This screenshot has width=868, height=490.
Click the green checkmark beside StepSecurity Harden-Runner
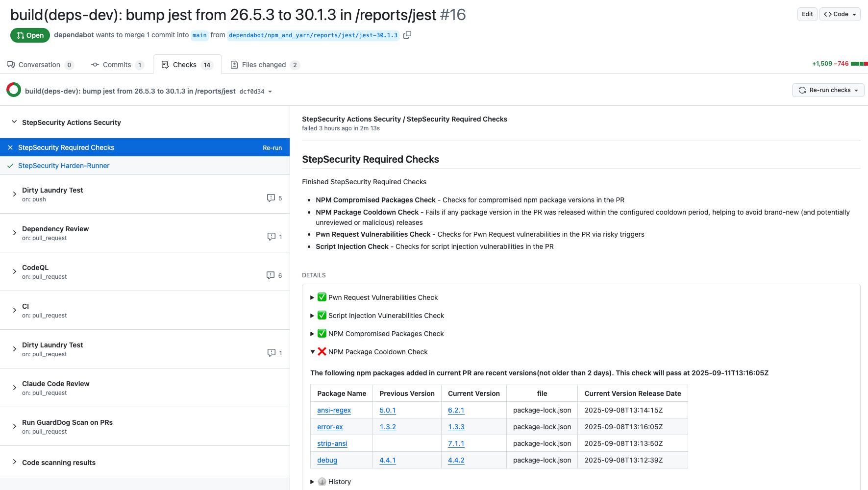coord(10,166)
